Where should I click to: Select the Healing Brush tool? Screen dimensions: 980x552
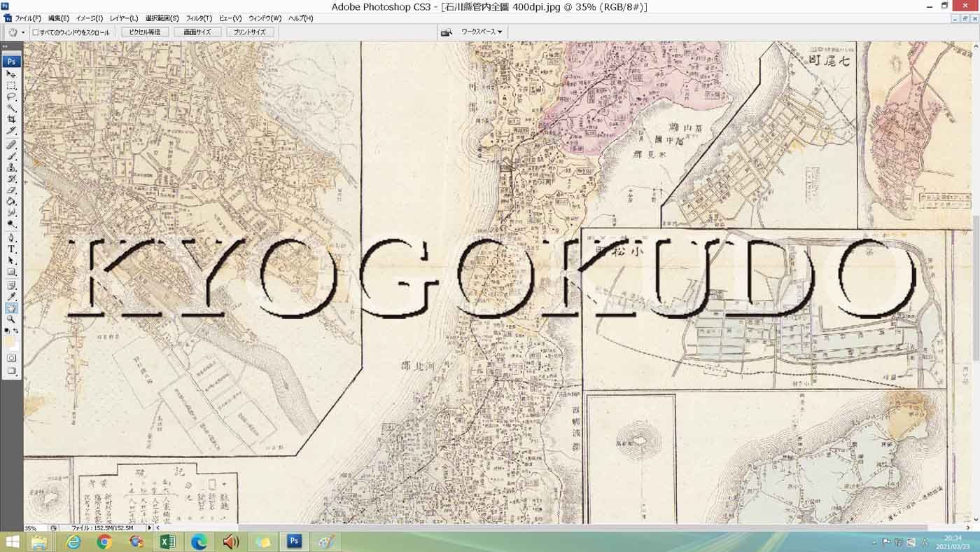click(x=11, y=145)
